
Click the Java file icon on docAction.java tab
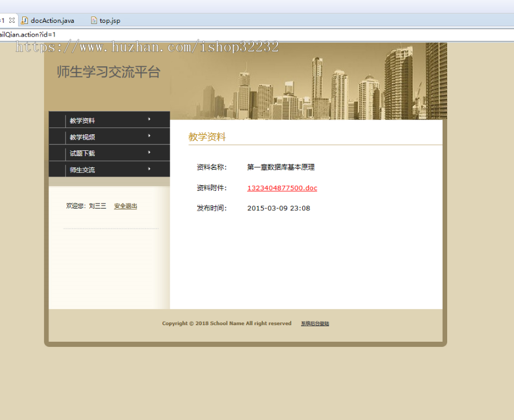(25, 20)
